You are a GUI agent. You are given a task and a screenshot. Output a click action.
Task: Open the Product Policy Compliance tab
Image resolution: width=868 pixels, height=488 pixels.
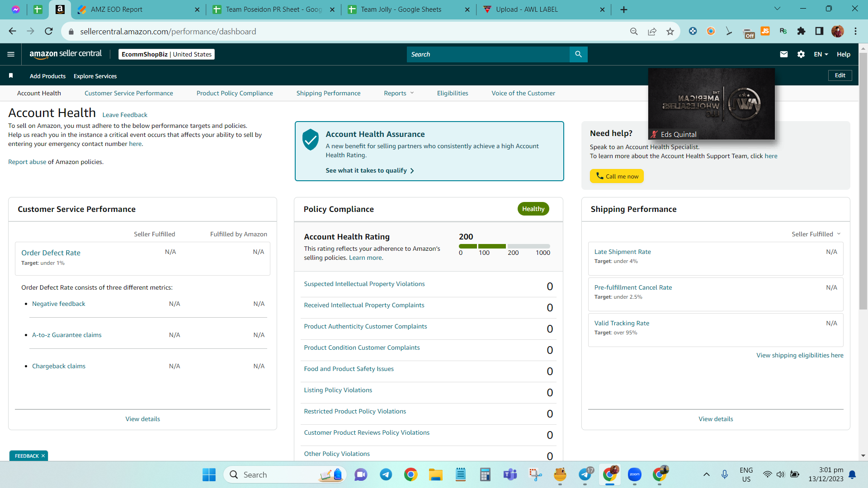[235, 93]
